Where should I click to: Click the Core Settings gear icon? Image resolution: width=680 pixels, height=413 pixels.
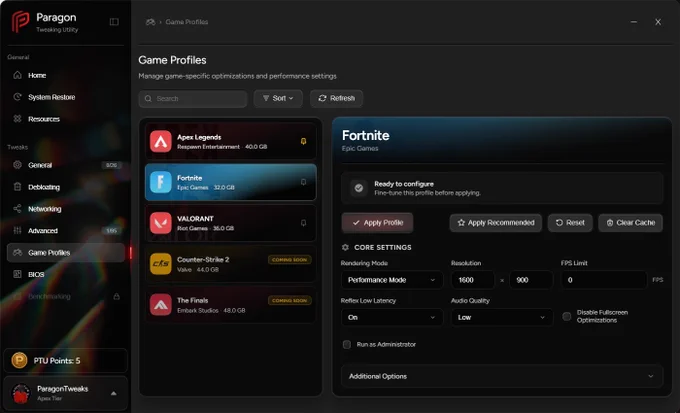(x=345, y=247)
